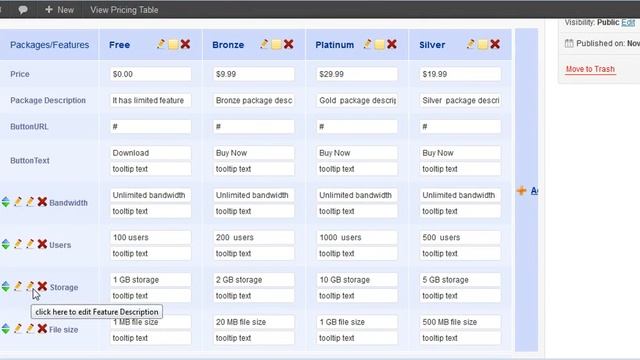Screen dimensions: 640x360
Task: Click the reorder arrows for File size feature
Action: pos(5,329)
